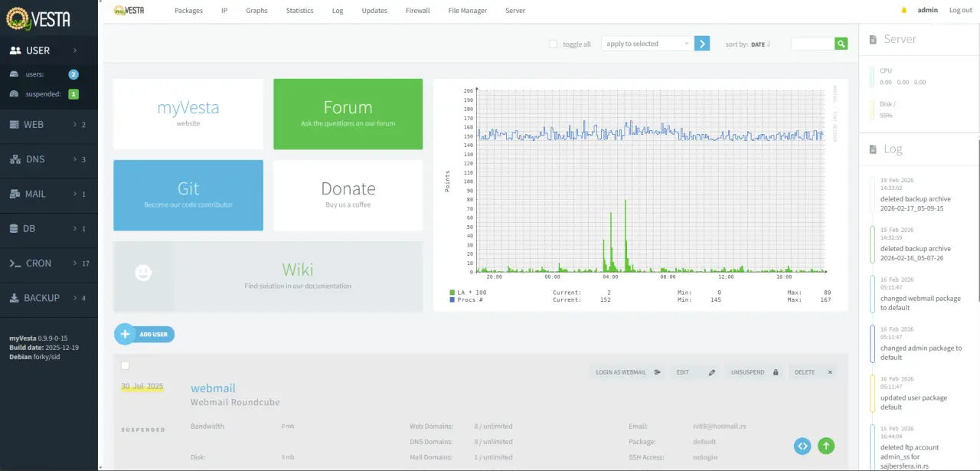Image resolution: width=980 pixels, height=471 pixels.
Task: Change the sort by DATE order
Action: point(759,44)
